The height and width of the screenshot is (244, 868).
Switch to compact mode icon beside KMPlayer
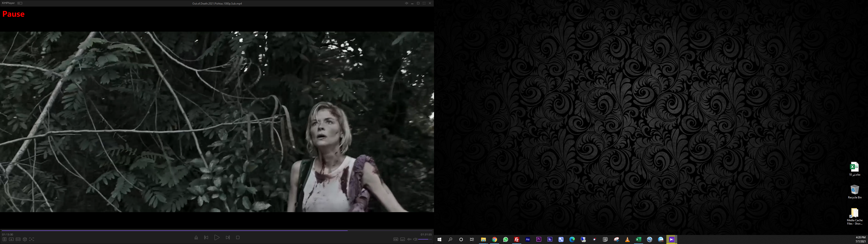point(20,3)
